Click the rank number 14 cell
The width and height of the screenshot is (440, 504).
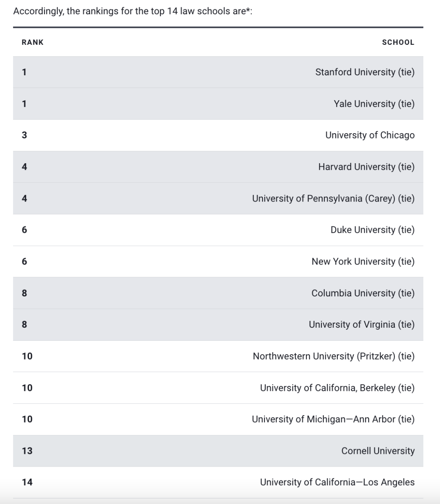(x=27, y=482)
